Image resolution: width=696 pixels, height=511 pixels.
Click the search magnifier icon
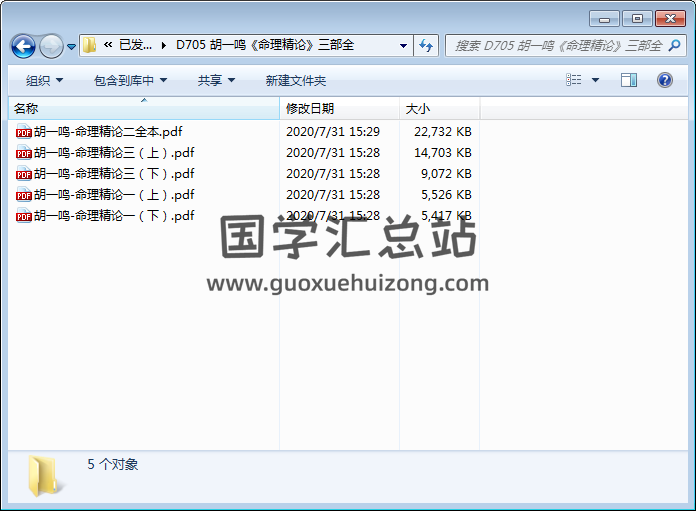[x=675, y=45]
